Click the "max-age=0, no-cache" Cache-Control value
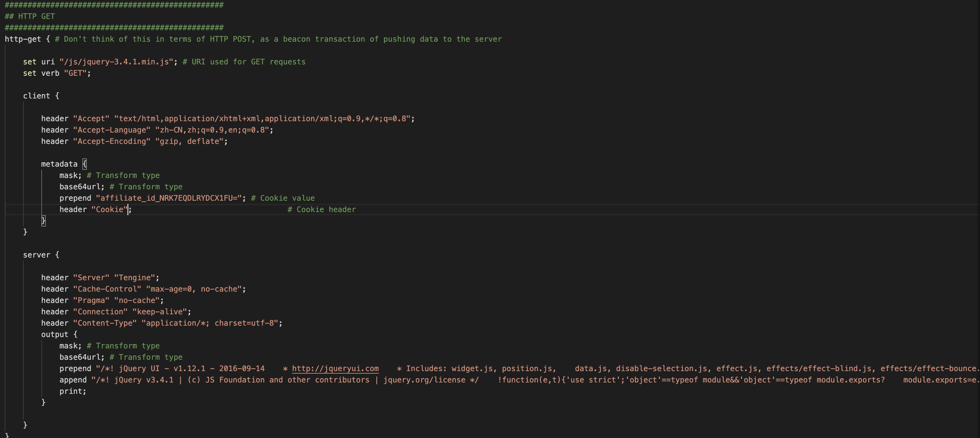The width and height of the screenshot is (980, 438). (194, 289)
